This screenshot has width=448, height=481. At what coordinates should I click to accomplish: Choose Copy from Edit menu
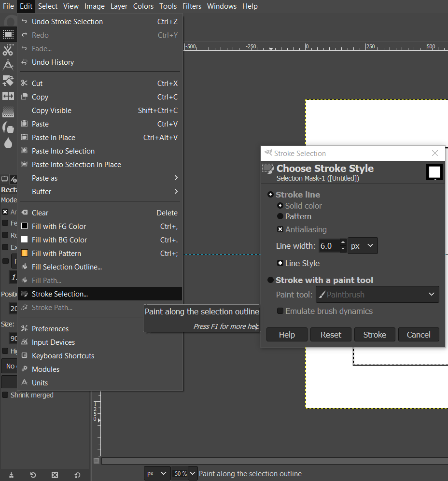pos(99,97)
